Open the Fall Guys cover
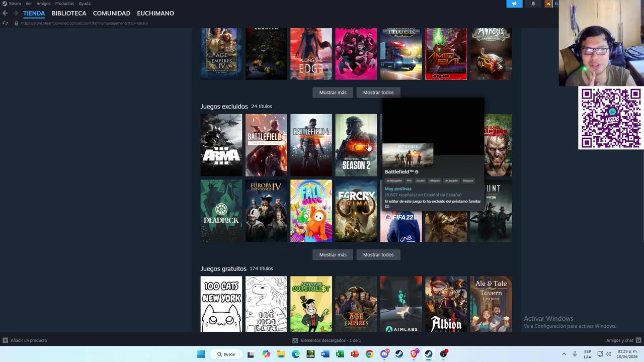644x362 pixels. click(x=311, y=211)
